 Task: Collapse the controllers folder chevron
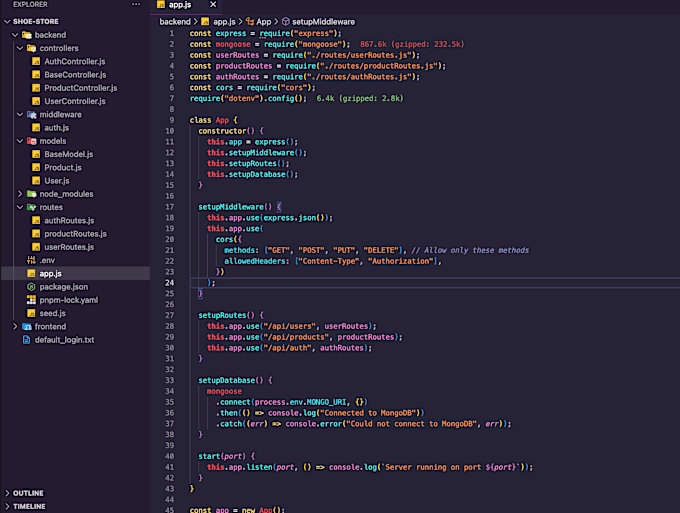[x=20, y=48]
